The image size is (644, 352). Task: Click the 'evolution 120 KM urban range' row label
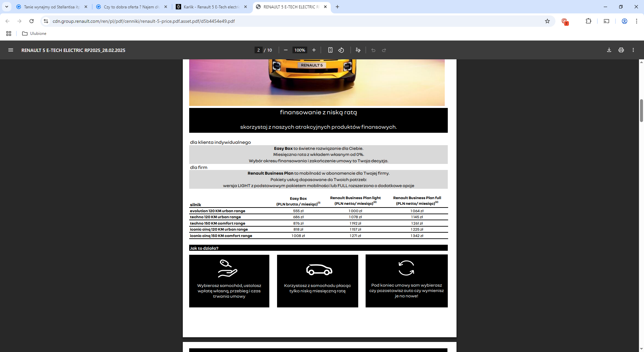pyautogui.click(x=218, y=211)
